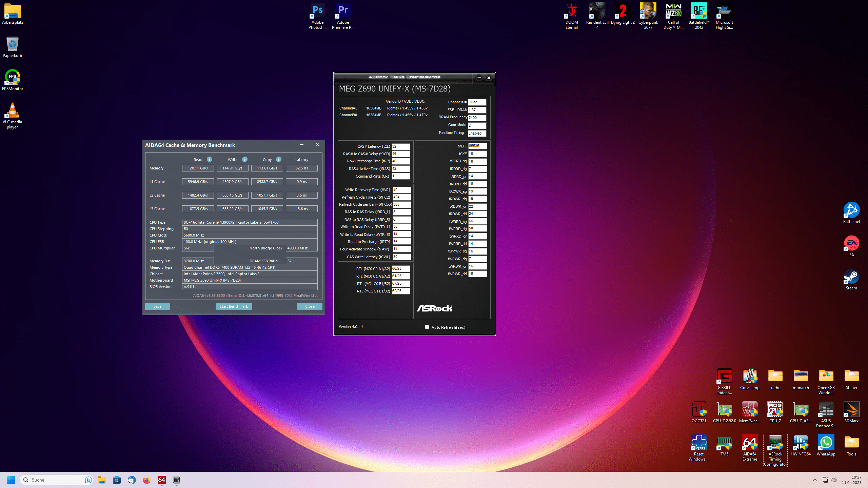Expand the hidden system tray icons chevron
This screenshot has width=868, height=488.
tap(814, 480)
